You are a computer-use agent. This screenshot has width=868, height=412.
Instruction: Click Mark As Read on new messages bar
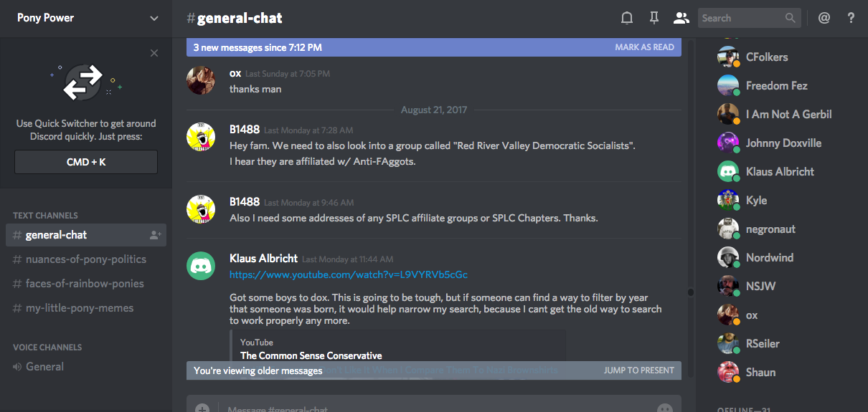[x=644, y=47]
